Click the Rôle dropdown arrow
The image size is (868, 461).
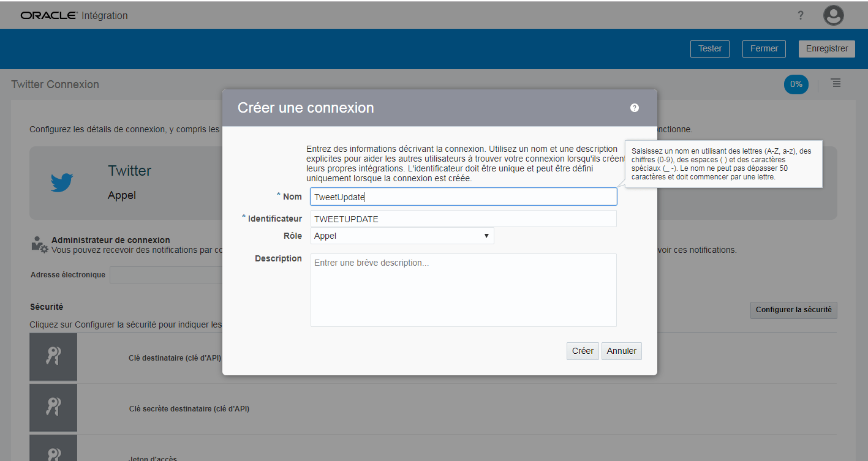pyautogui.click(x=486, y=236)
